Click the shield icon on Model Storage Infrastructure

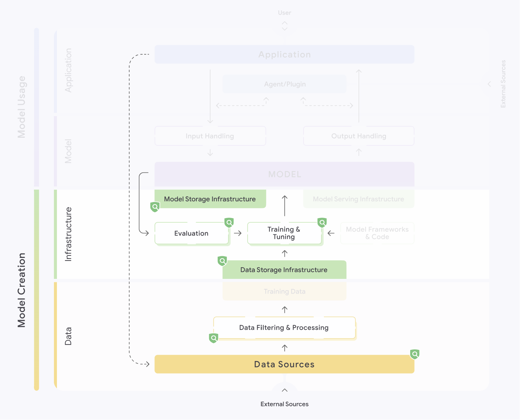pyautogui.click(x=155, y=207)
